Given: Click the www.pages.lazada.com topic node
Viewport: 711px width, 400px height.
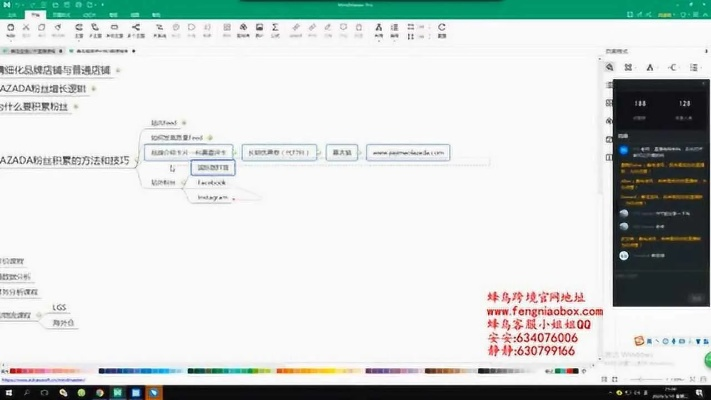Looking at the screenshot, I should pyautogui.click(x=408, y=152).
